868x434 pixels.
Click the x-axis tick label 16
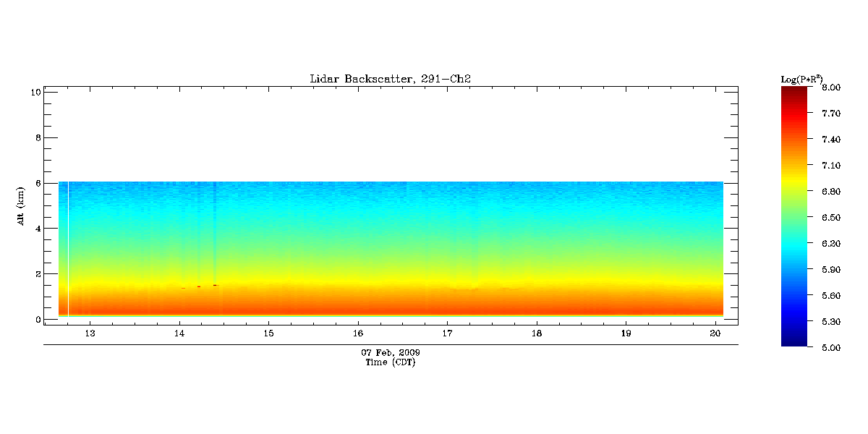point(358,333)
